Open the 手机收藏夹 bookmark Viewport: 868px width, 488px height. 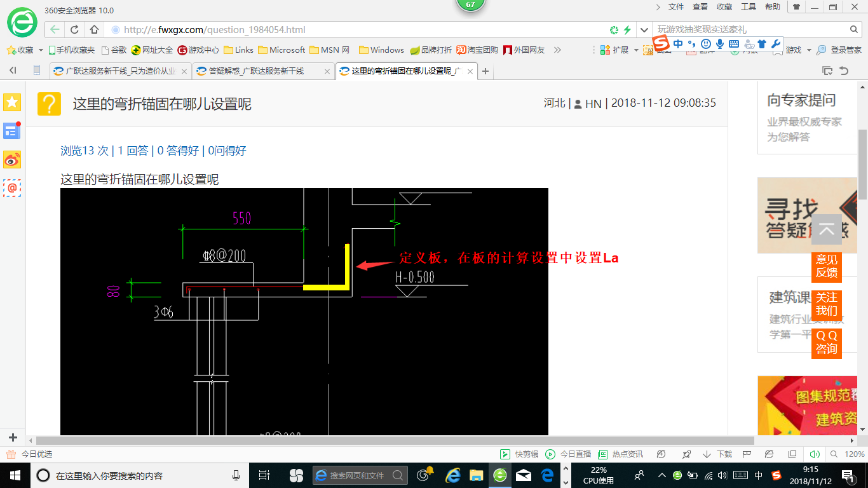point(71,50)
